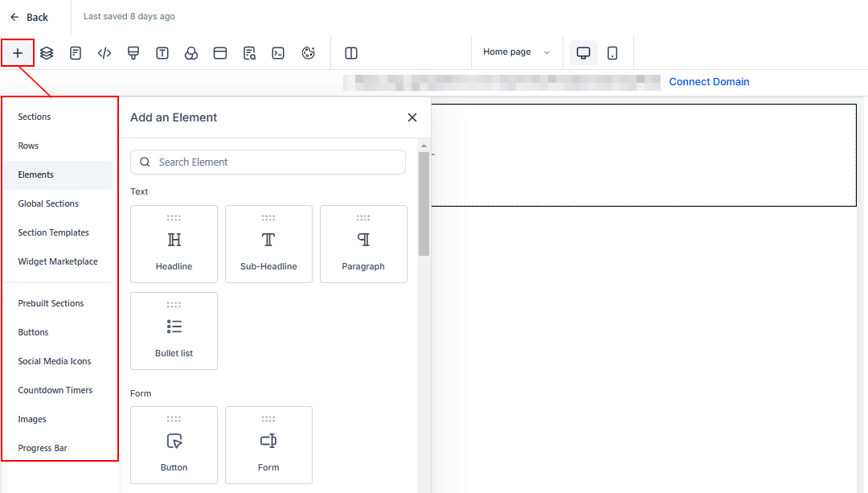Switch to mobile preview

click(x=612, y=53)
